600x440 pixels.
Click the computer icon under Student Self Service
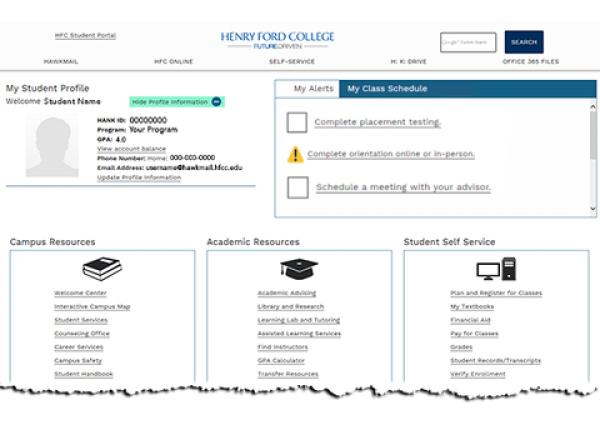pos(496,269)
